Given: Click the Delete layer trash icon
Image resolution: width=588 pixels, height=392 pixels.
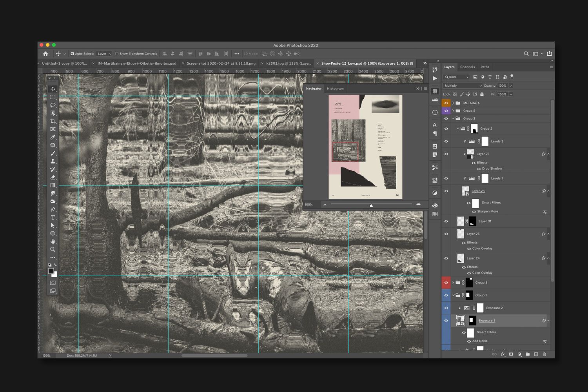Looking at the screenshot, I should [544, 354].
